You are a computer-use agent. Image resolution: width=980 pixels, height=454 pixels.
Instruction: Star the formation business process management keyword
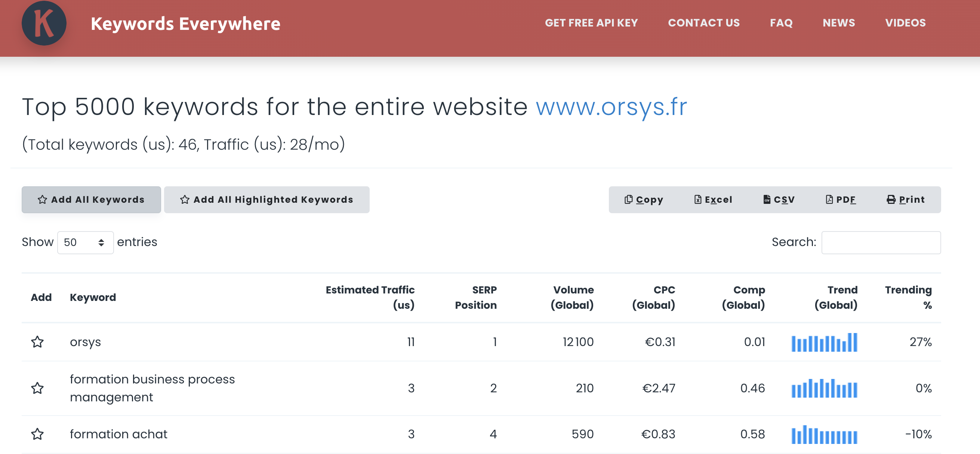tap(37, 388)
